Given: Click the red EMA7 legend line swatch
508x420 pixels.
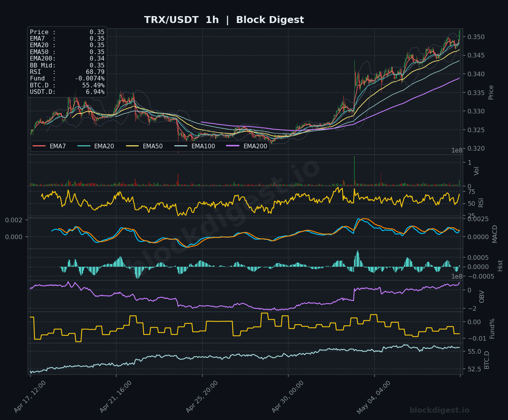Looking at the screenshot, I should (39, 146).
